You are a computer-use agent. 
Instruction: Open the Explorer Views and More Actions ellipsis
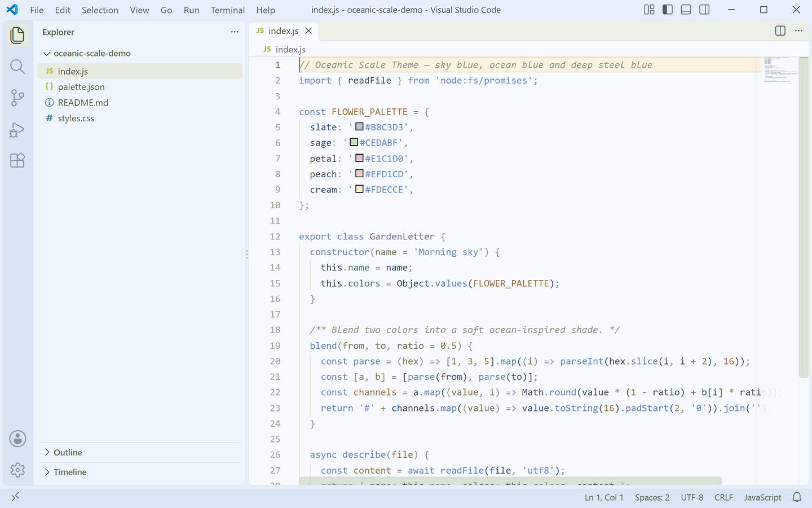235,32
